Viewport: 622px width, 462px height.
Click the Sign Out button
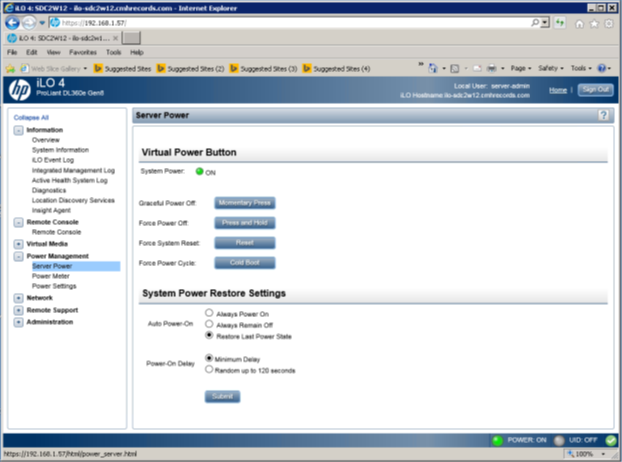(595, 90)
